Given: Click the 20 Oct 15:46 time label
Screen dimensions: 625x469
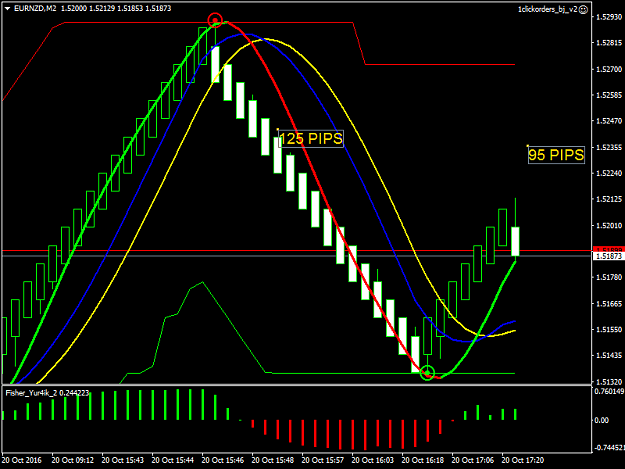Looking at the screenshot, I should pyautogui.click(x=223, y=460).
